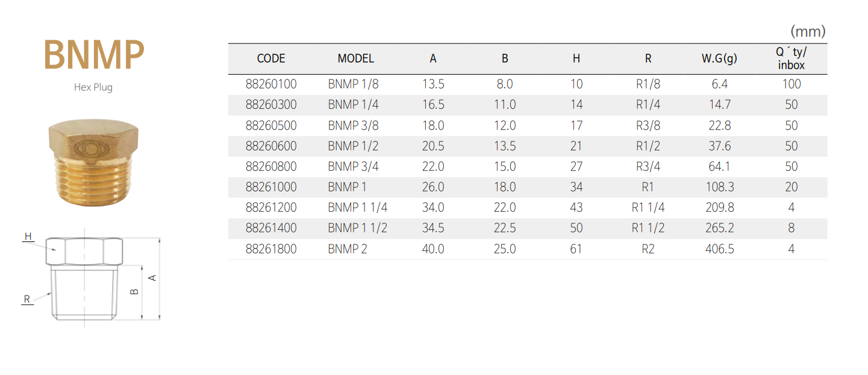Image resolution: width=868 pixels, height=375 pixels.
Task: Click the W.G(g) column header
Action: (x=719, y=58)
